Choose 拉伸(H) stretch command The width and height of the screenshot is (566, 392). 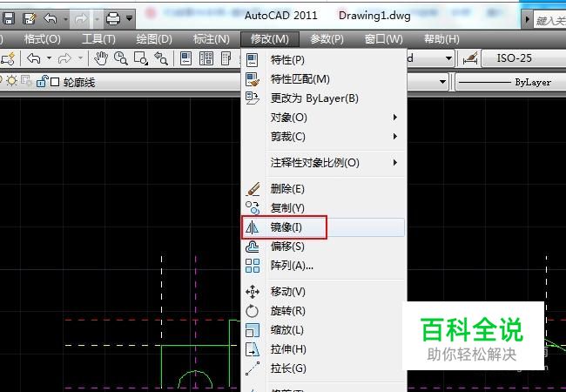(324, 349)
